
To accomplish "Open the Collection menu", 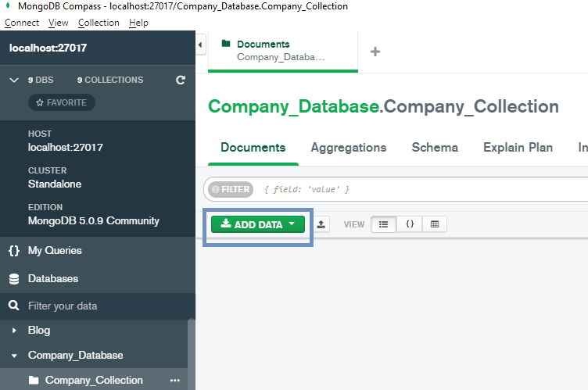I will pos(99,23).
